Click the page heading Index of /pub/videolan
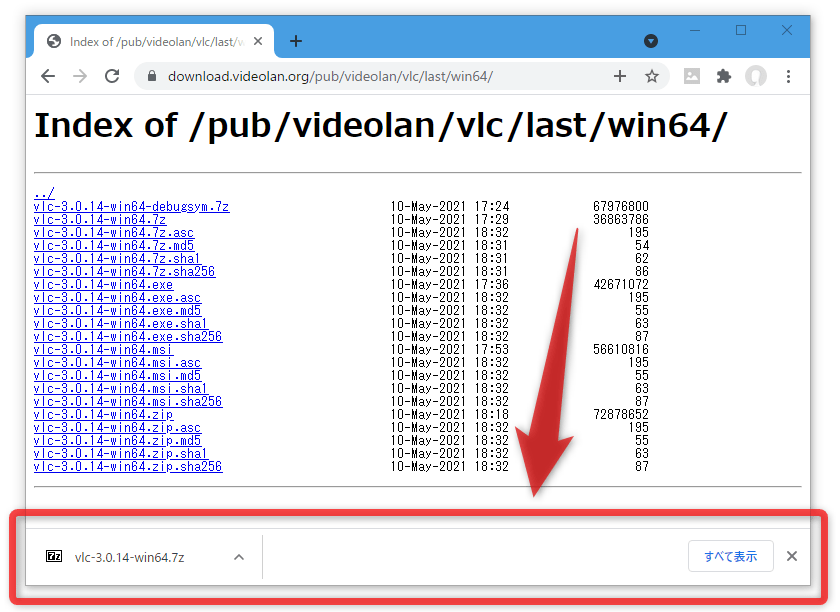 pyautogui.click(x=381, y=126)
